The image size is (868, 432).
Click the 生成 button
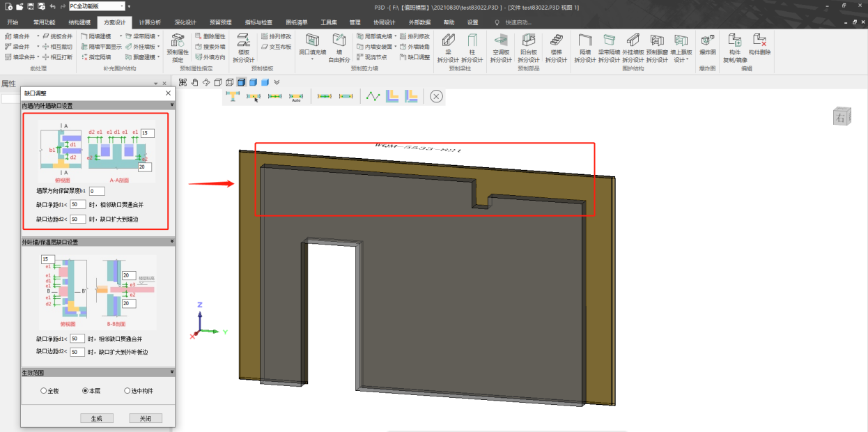97,418
